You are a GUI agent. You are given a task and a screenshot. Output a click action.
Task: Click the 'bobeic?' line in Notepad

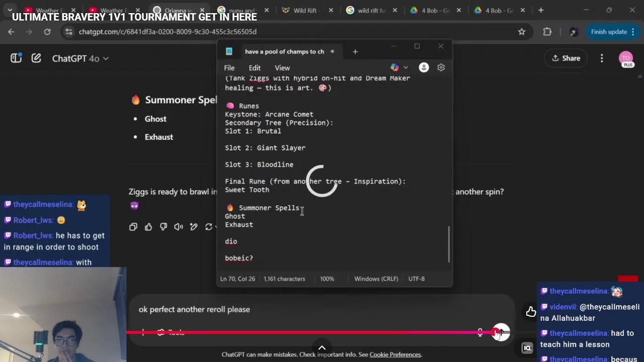click(x=239, y=258)
